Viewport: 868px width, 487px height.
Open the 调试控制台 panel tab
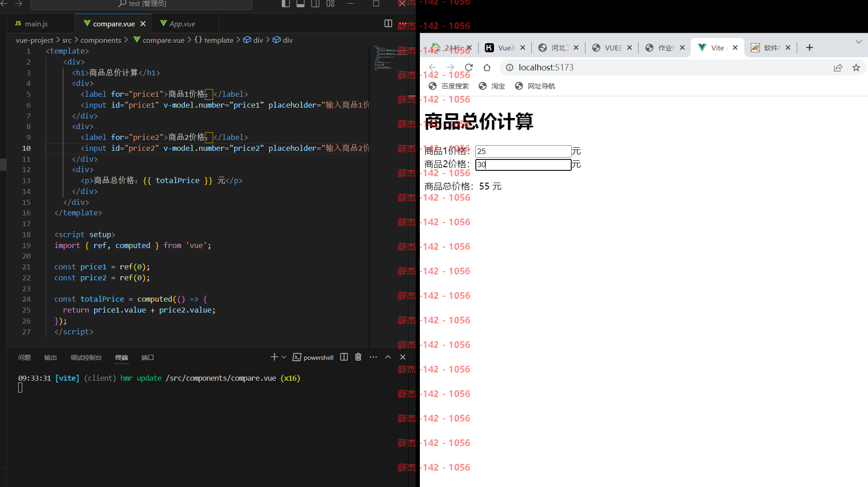tap(86, 358)
